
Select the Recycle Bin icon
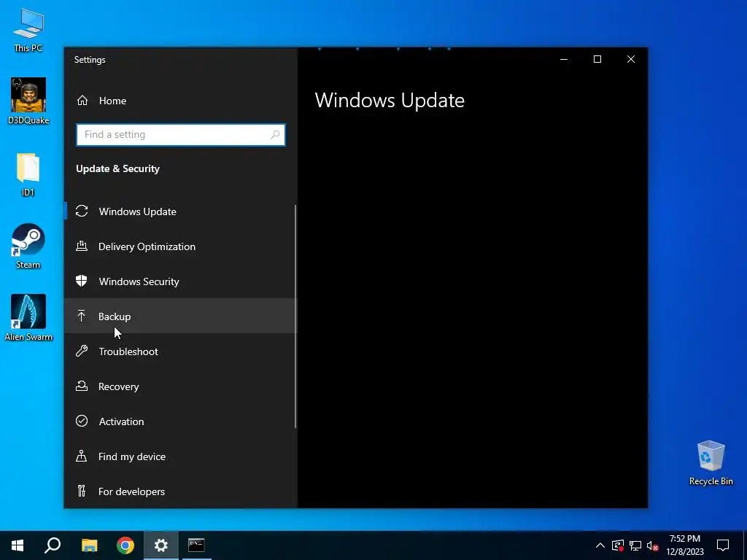pyautogui.click(x=711, y=463)
